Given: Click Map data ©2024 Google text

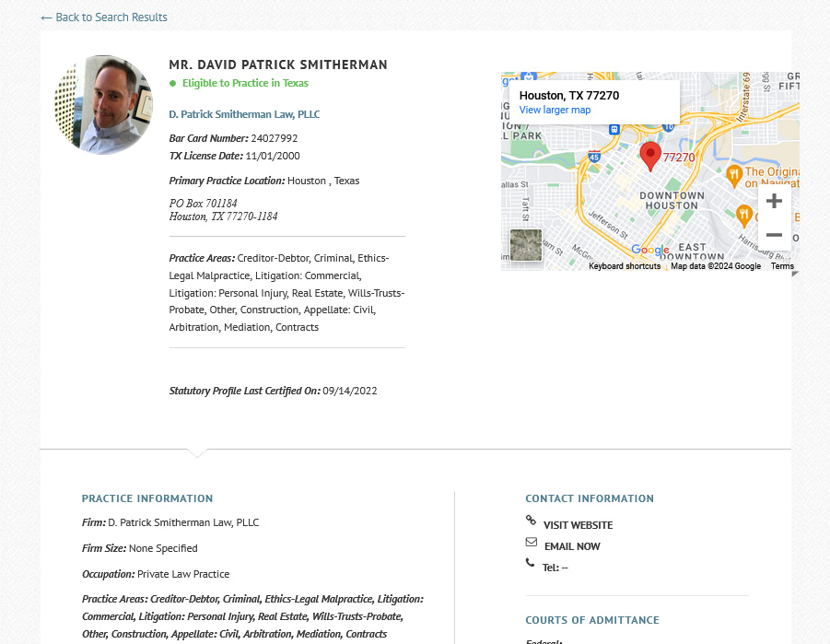Looking at the screenshot, I should click(x=716, y=266).
